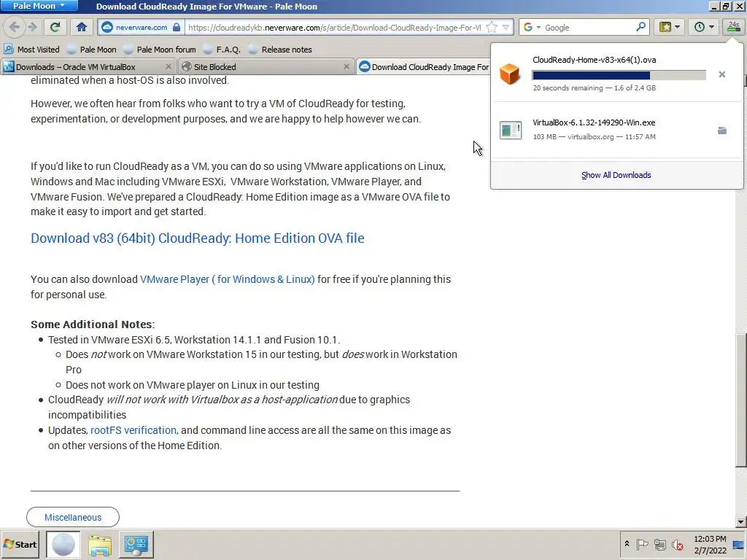Open VMware Player for Windows & Linux link
747x560 pixels.
(228, 279)
